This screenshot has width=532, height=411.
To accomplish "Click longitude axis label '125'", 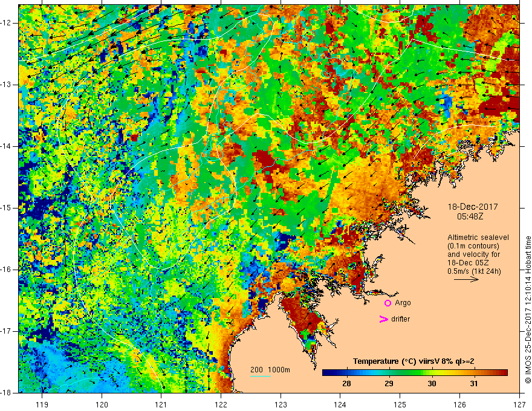I will [x=400, y=404].
